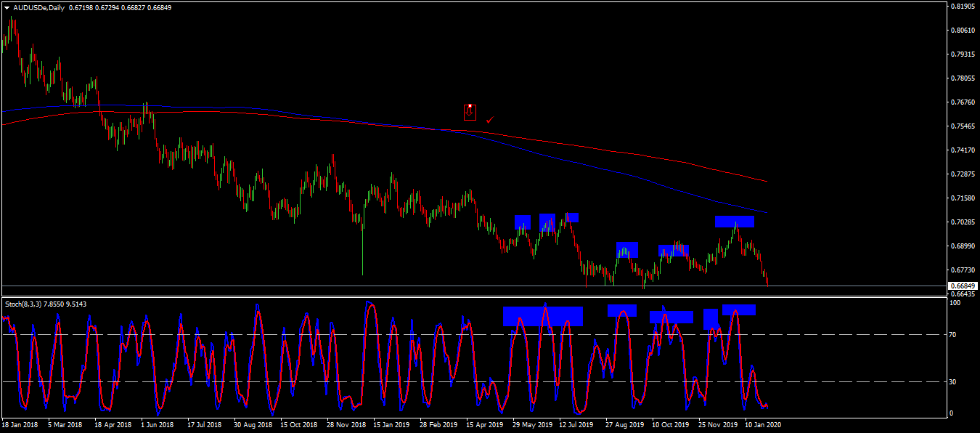
Task: Click the 0.68990 price axis label
Action: 962,246
